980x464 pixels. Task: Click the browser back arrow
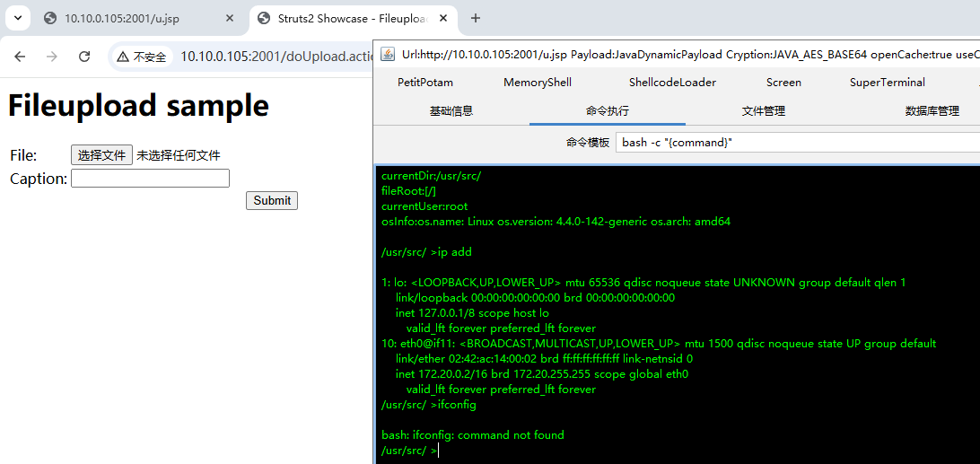coord(20,57)
